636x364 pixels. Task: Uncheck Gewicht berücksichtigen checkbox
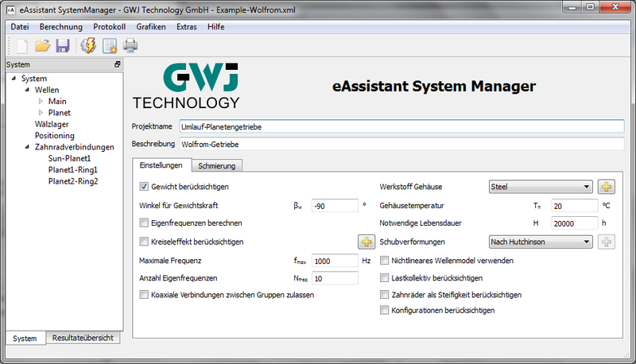144,187
